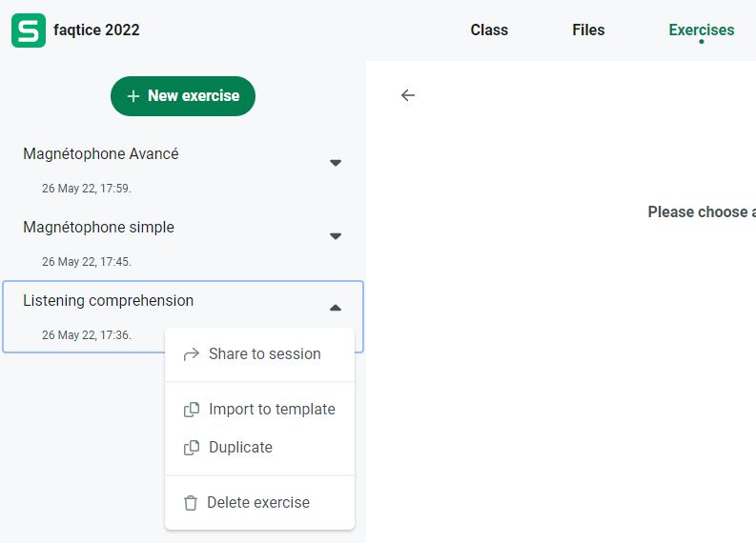Select Import to template option
This screenshot has height=543, width=756.
click(272, 410)
